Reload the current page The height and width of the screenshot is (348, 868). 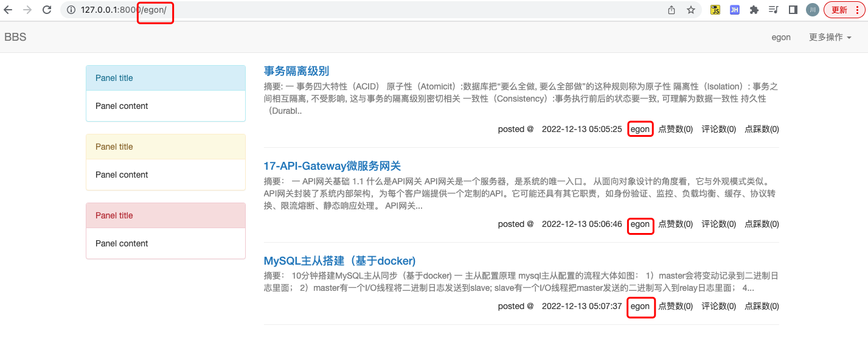[x=47, y=10]
